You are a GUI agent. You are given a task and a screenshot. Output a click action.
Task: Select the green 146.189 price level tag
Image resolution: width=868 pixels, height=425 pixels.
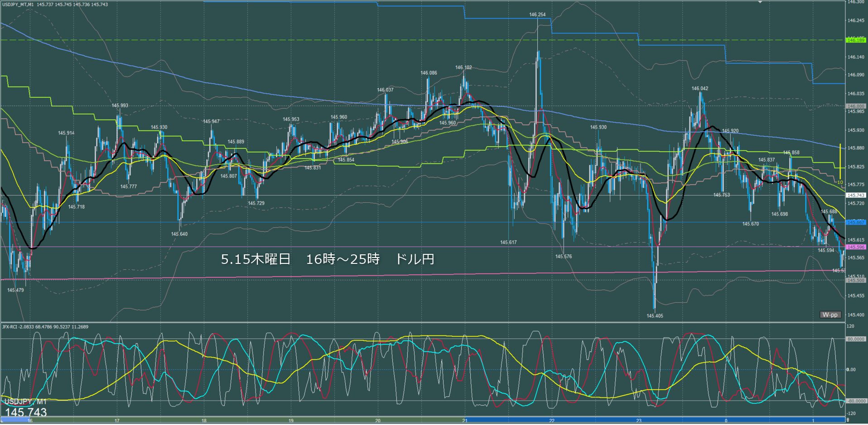click(855, 40)
